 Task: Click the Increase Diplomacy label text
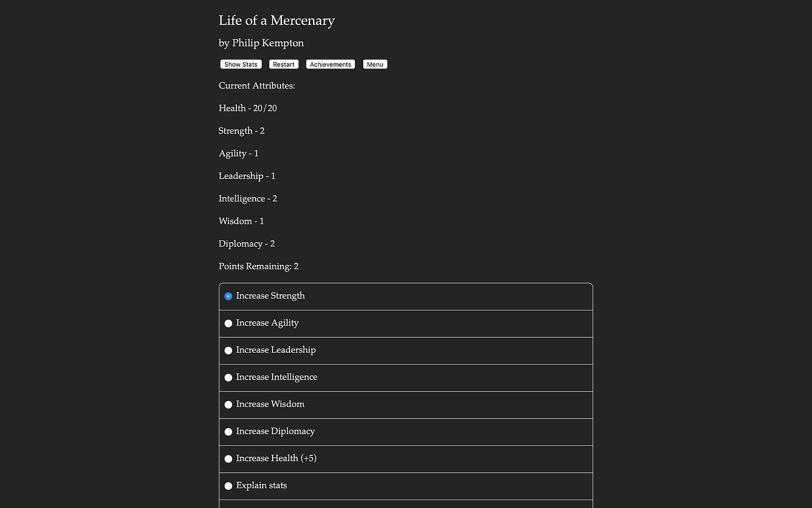tap(275, 431)
